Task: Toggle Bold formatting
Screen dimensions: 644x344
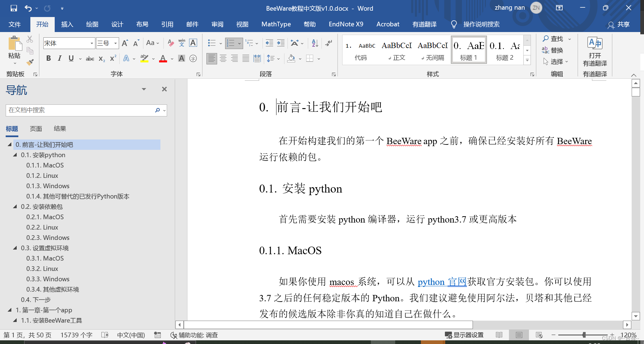Action: (49, 59)
